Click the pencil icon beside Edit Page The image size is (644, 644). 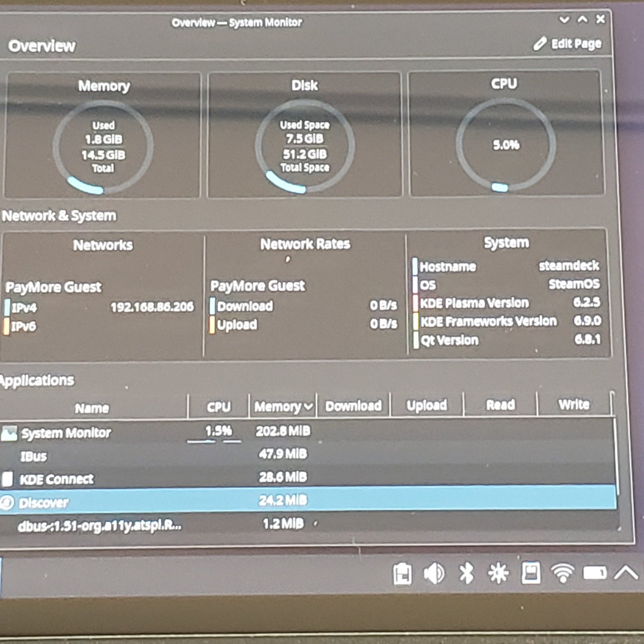[540, 44]
